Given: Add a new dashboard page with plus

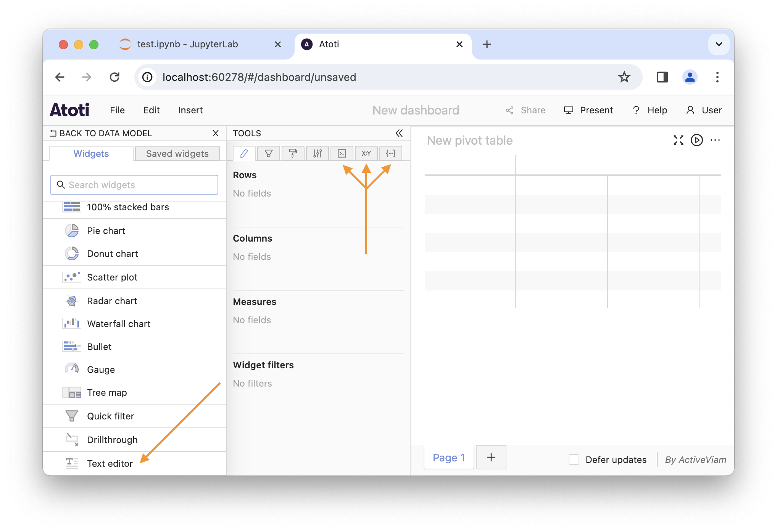Looking at the screenshot, I should click(491, 457).
